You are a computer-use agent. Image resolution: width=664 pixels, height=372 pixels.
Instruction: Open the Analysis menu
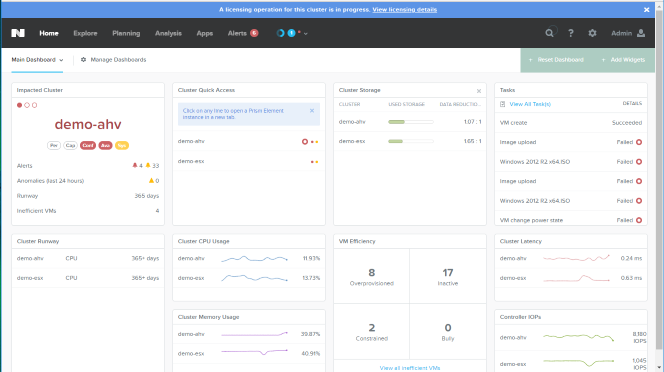tap(168, 33)
